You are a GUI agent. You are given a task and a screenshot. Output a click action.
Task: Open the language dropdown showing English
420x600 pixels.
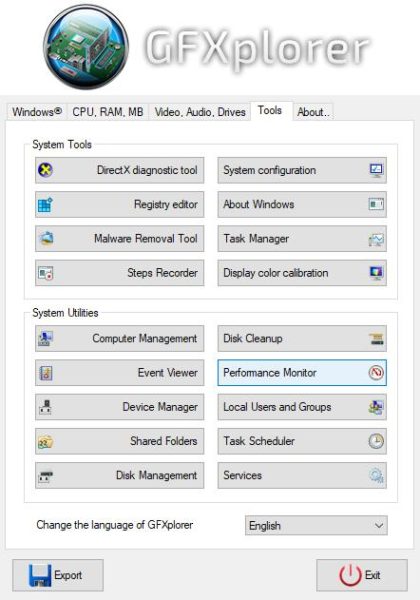pyautogui.click(x=316, y=525)
